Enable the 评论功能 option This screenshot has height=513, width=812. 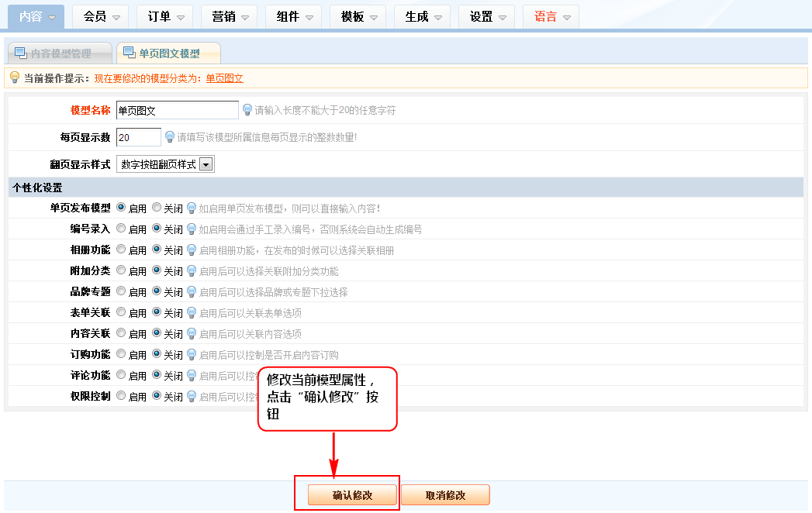(x=121, y=375)
